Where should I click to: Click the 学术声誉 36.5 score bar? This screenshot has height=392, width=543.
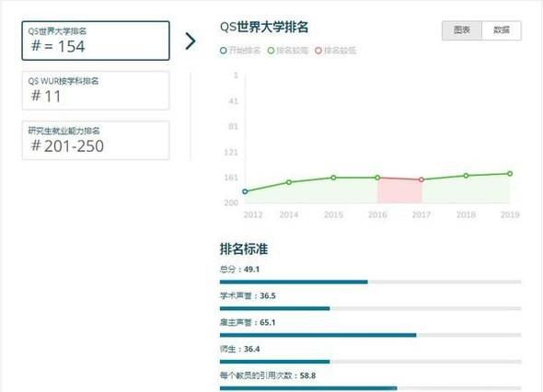point(371,308)
